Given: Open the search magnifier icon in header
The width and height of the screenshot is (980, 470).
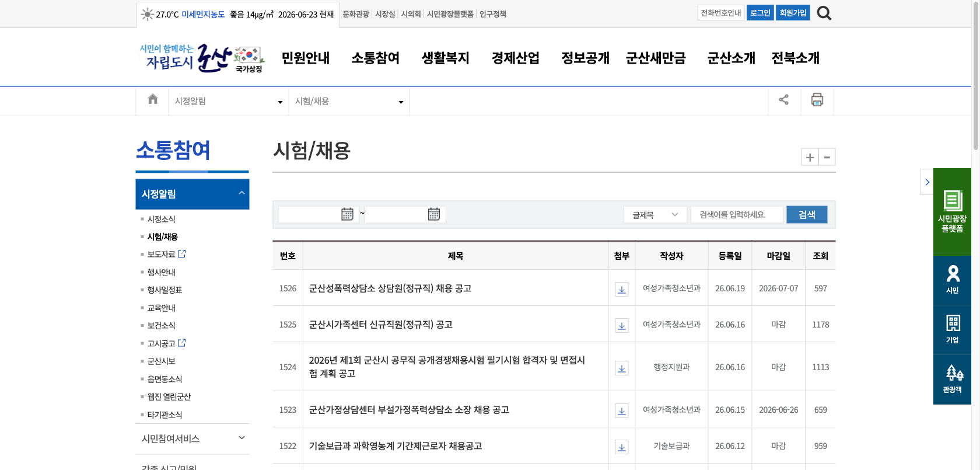Looking at the screenshot, I should coord(824,13).
